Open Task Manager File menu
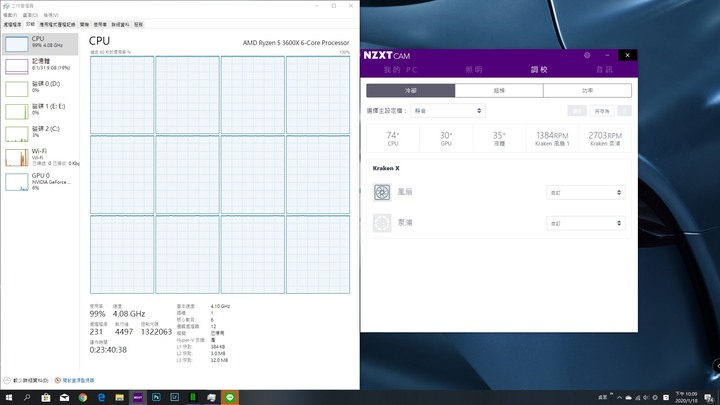Viewport: 720px width, 405px height. click(x=10, y=15)
